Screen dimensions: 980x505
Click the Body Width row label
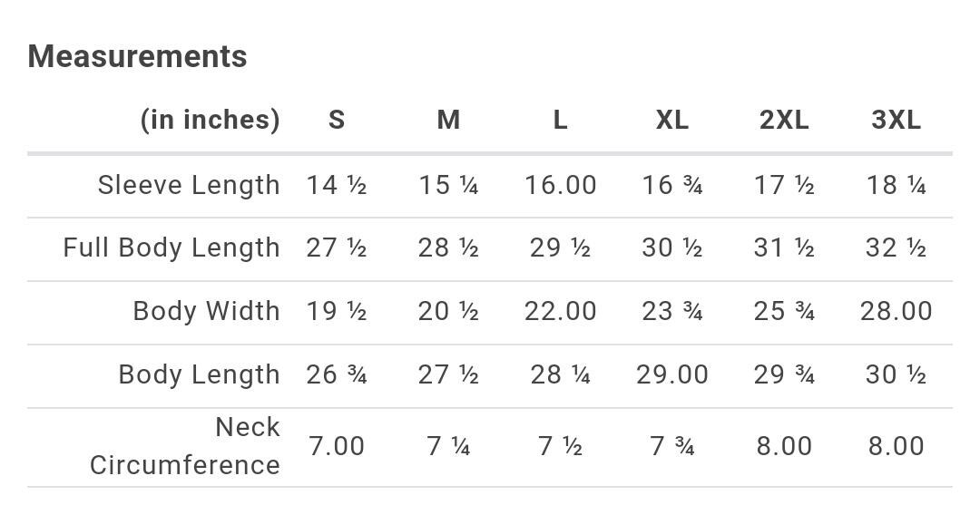206,311
